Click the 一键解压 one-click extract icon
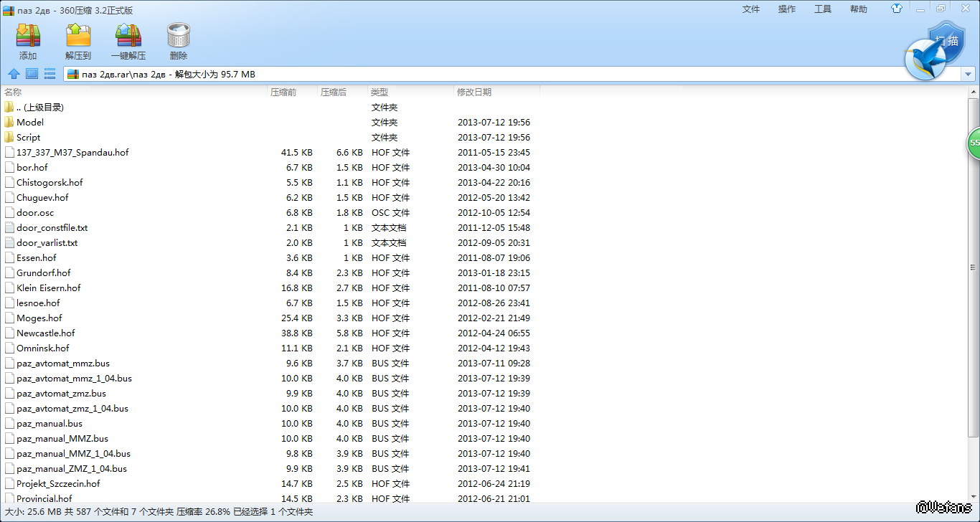Screen dimensions: 980x522 click(128, 42)
